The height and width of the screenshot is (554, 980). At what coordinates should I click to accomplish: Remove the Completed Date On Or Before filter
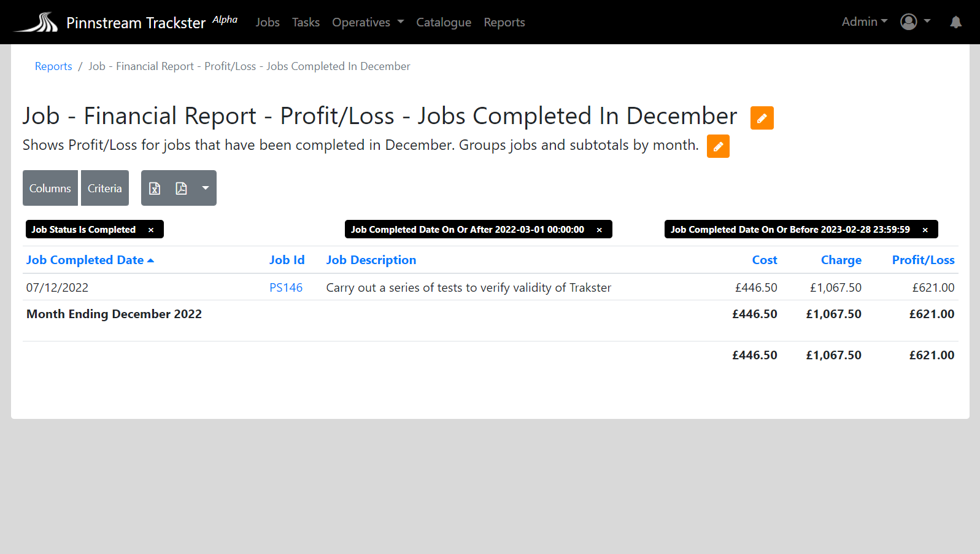point(925,230)
